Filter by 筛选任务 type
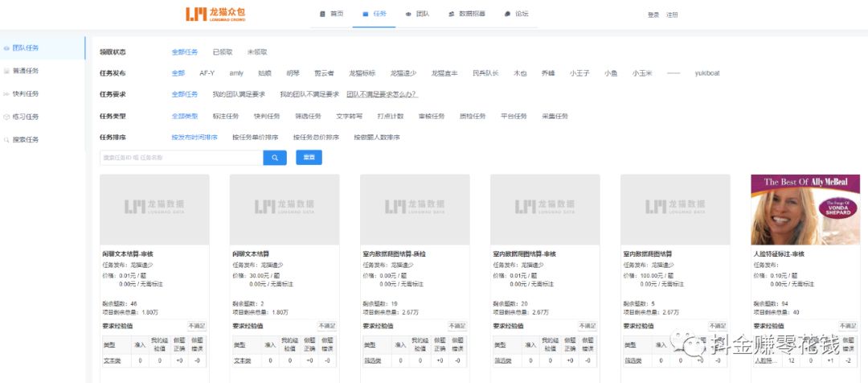Screen dimensions: 868x383 pos(308,117)
